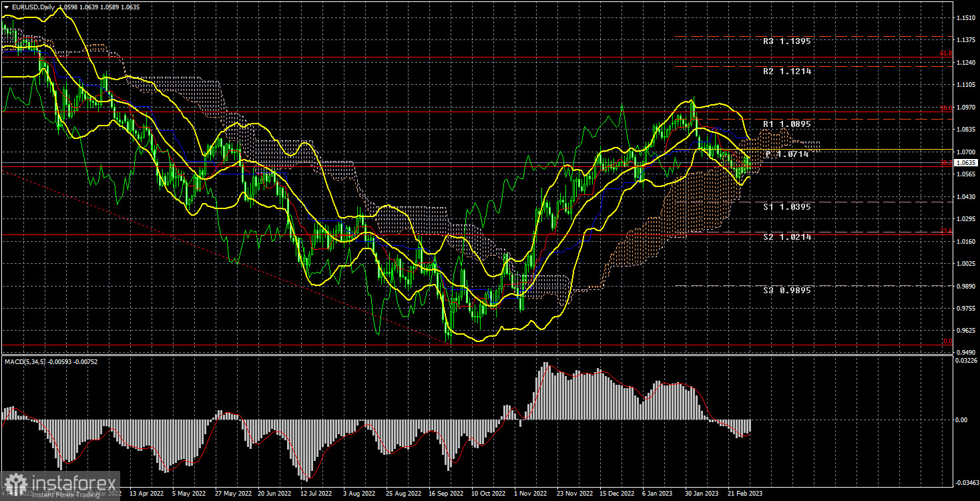Image resolution: width=980 pixels, height=501 pixels.
Task: Click the 23 Nov 2022 date label
Action: 574,494
